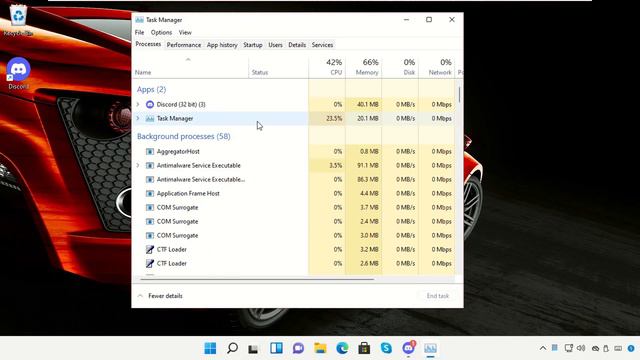Click the 3.5% Antimalware CPU value

pyautogui.click(x=336, y=165)
